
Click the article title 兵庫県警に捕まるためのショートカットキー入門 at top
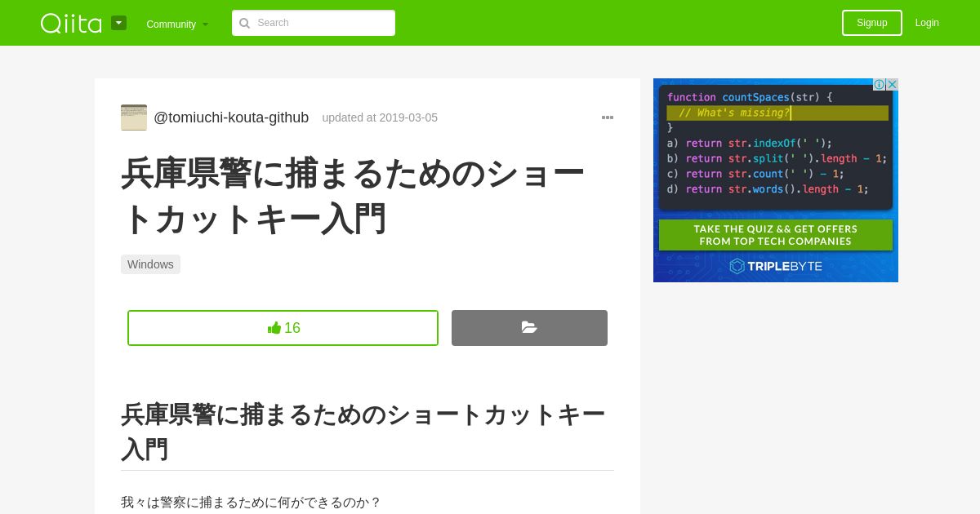pos(353,196)
